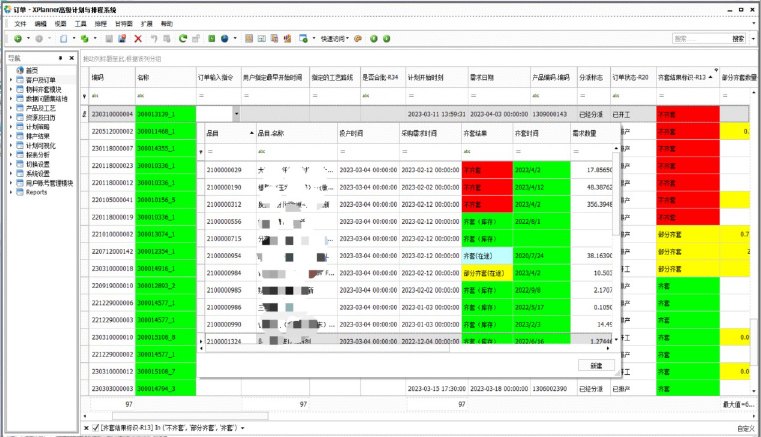Click the green square icon left of the globe
This screenshot has width=761, height=437.
(x=212, y=39)
